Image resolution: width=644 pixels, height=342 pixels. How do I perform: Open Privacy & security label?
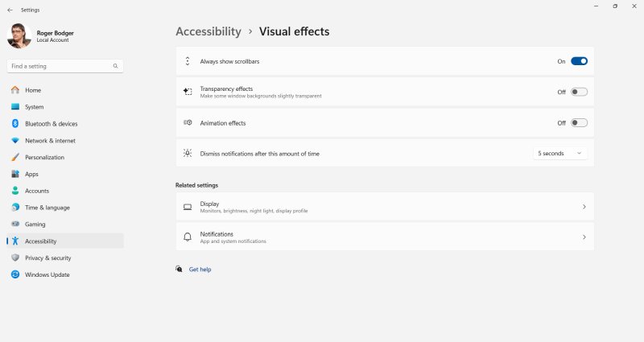click(x=48, y=258)
